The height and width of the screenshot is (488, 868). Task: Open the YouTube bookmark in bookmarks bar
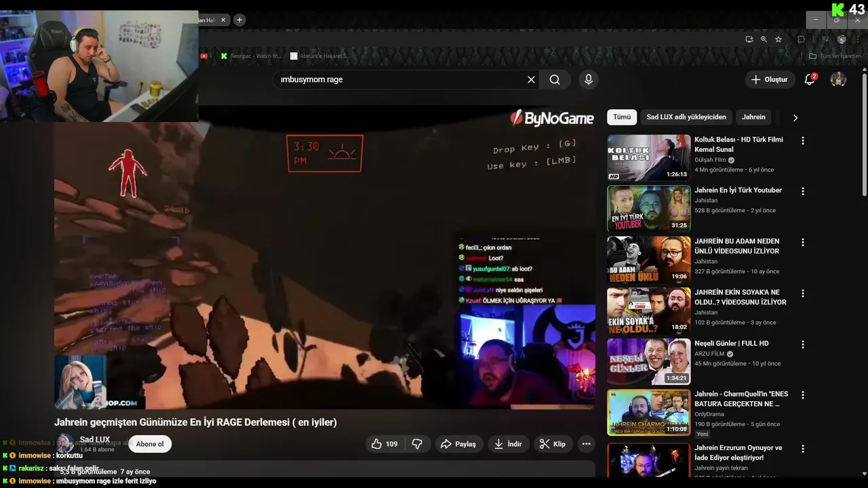click(x=204, y=56)
